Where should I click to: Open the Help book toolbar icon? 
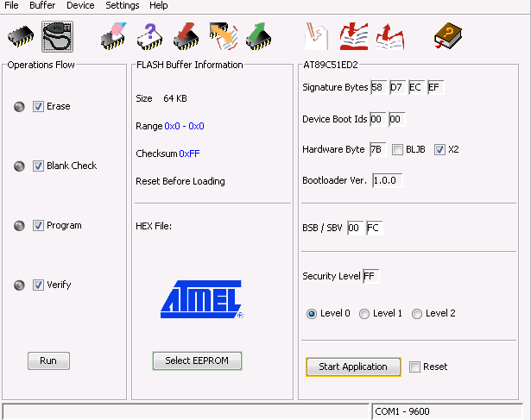click(448, 36)
